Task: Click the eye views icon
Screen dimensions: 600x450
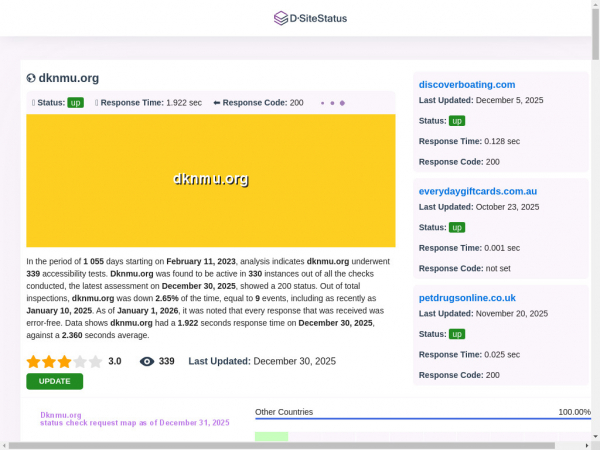Action: [x=147, y=362]
